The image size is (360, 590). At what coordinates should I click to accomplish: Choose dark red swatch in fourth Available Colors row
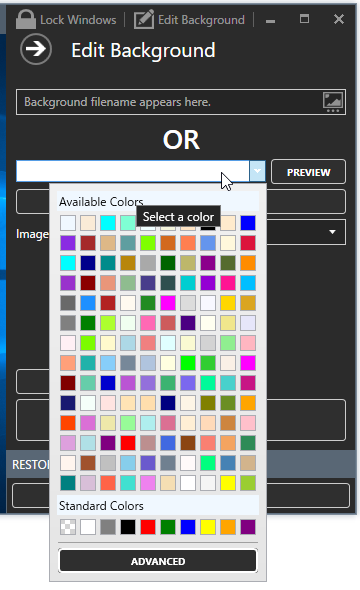(88, 283)
